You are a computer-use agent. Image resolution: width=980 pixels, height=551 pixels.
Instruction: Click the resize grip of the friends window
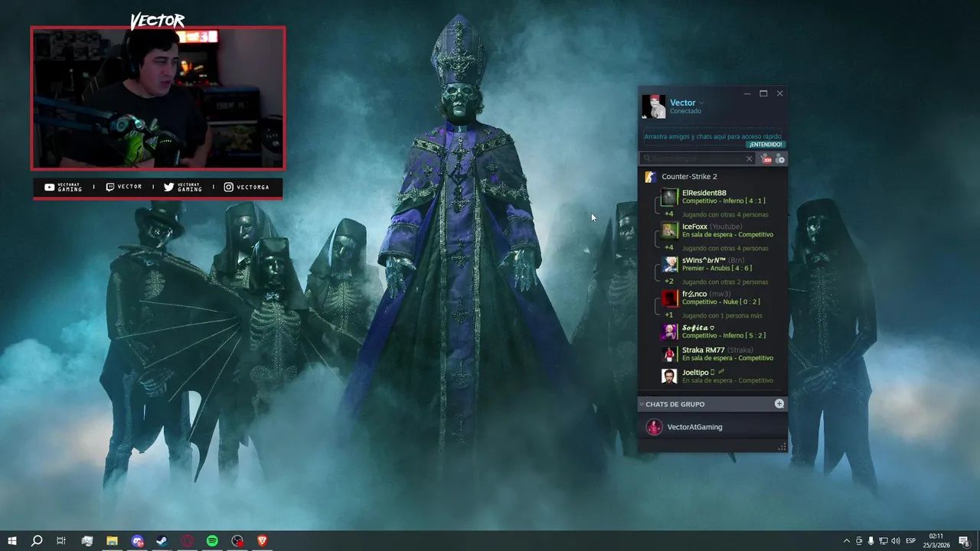pyautogui.click(x=782, y=447)
